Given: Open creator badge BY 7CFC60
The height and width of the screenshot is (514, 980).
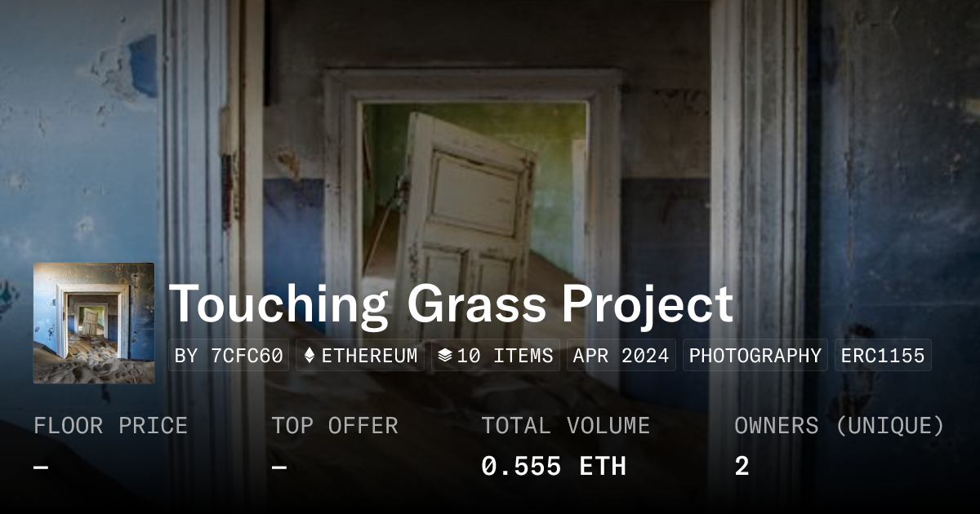Looking at the screenshot, I should tap(229, 356).
